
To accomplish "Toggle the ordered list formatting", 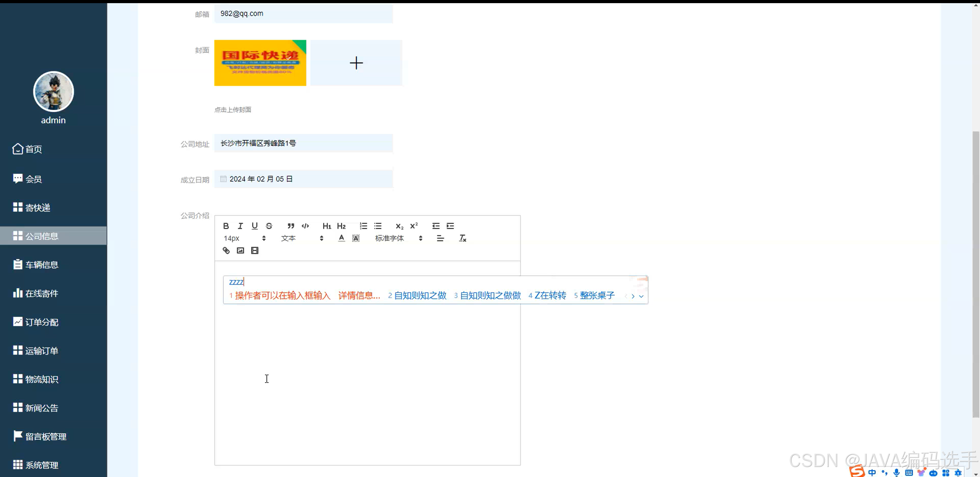I will pos(363,226).
